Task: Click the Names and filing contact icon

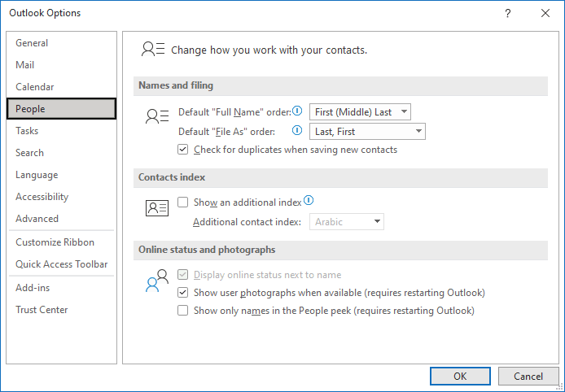Action: tap(157, 116)
